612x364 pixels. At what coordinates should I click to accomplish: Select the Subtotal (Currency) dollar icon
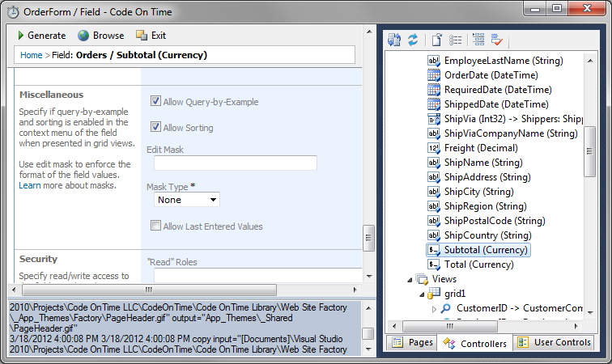[434, 250]
